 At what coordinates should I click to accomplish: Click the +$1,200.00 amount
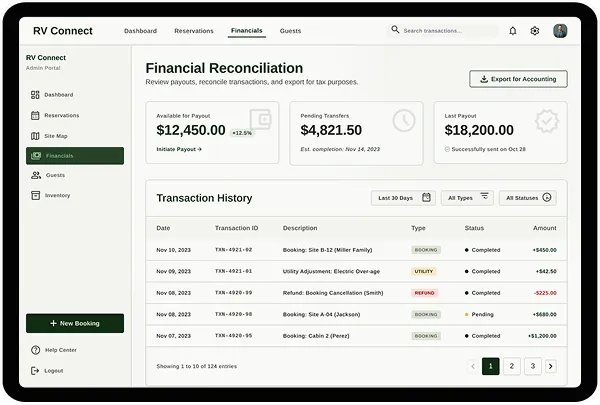pos(542,336)
